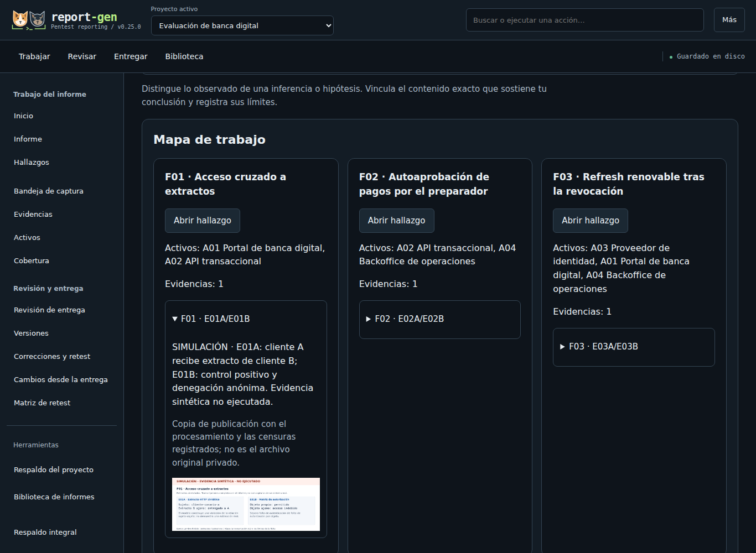Open the Más menu button
The image size is (756, 553).
(x=729, y=20)
